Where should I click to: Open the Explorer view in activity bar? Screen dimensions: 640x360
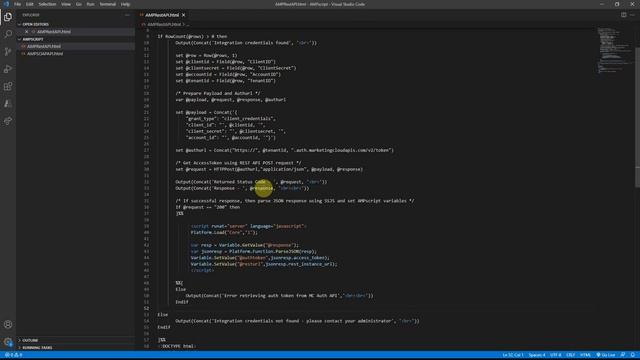click(8, 17)
